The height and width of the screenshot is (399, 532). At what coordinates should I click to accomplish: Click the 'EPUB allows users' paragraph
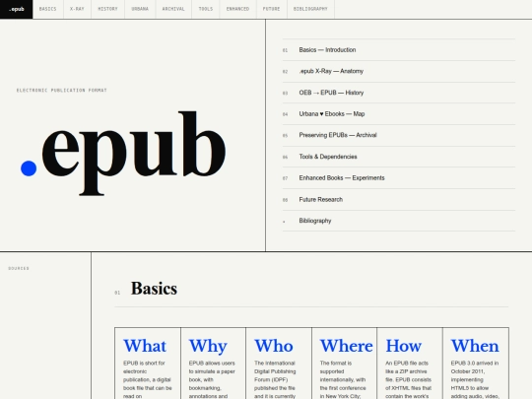[x=212, y=379]
